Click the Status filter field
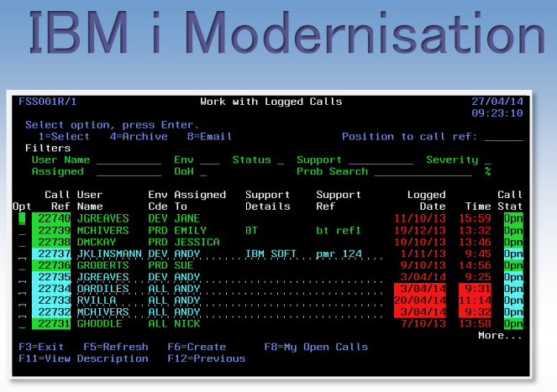Viewport: 557px width, 392px height. 281,160
